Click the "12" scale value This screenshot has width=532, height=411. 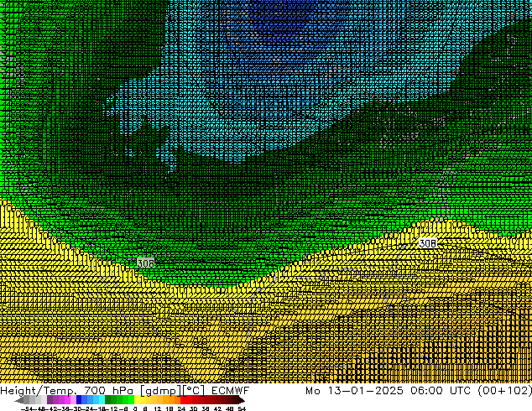point(158,408)
